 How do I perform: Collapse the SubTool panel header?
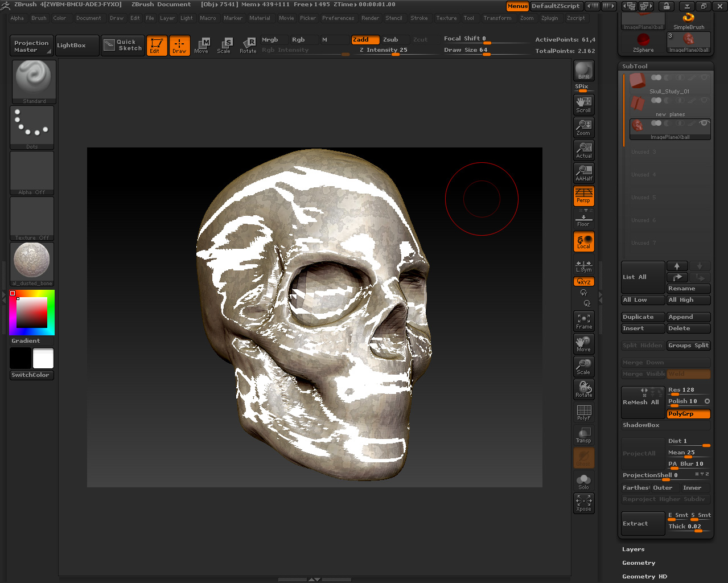pos(635,66)
